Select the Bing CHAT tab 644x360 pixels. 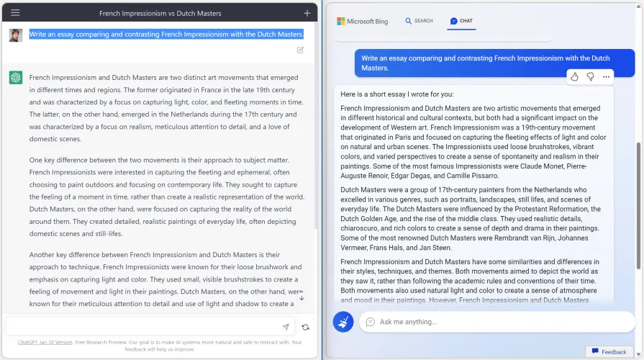click(461, 21)
